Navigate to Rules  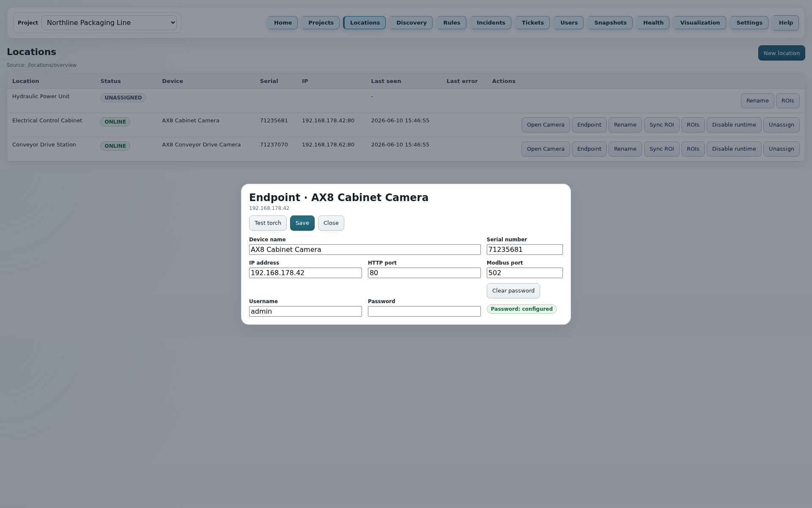[451, 23]
